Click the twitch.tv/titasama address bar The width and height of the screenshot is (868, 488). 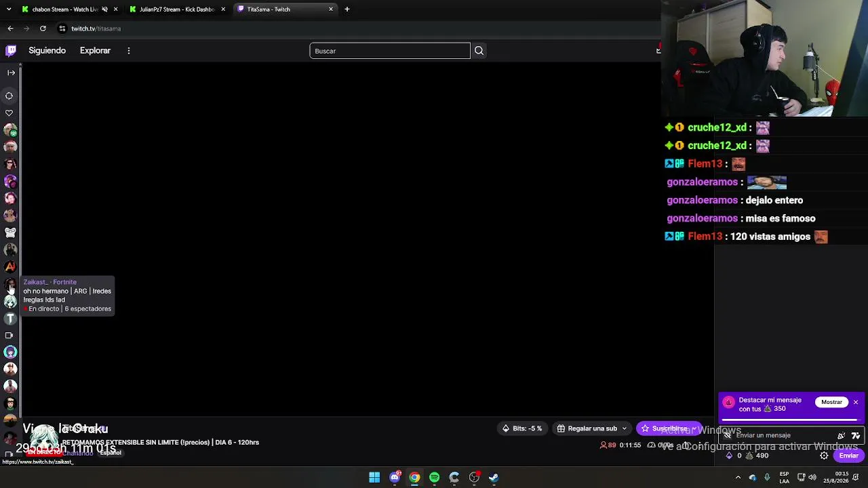(96, 28)
